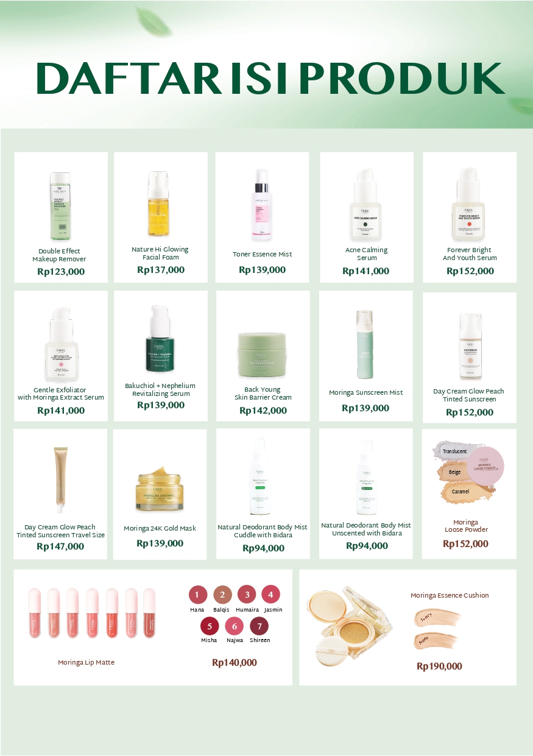The image size is (533, 756).
Task: Click the Forever Bright And Youth Serum name
Action: (x=469, y=254)
